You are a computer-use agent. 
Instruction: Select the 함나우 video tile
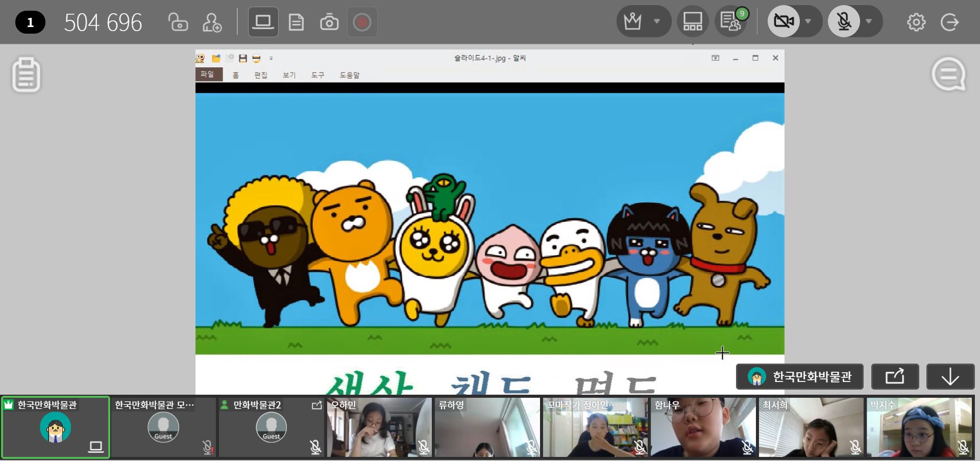[x=703, y=427]
